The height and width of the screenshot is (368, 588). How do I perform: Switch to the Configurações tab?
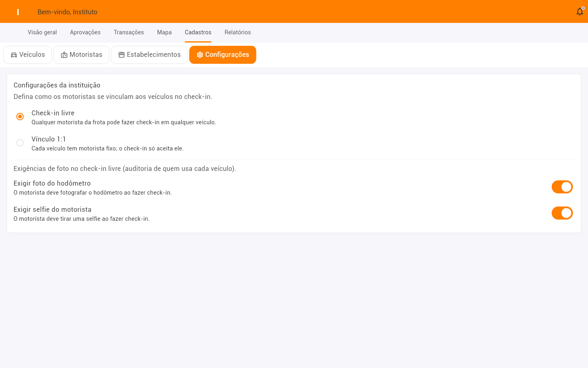[223, 55]
